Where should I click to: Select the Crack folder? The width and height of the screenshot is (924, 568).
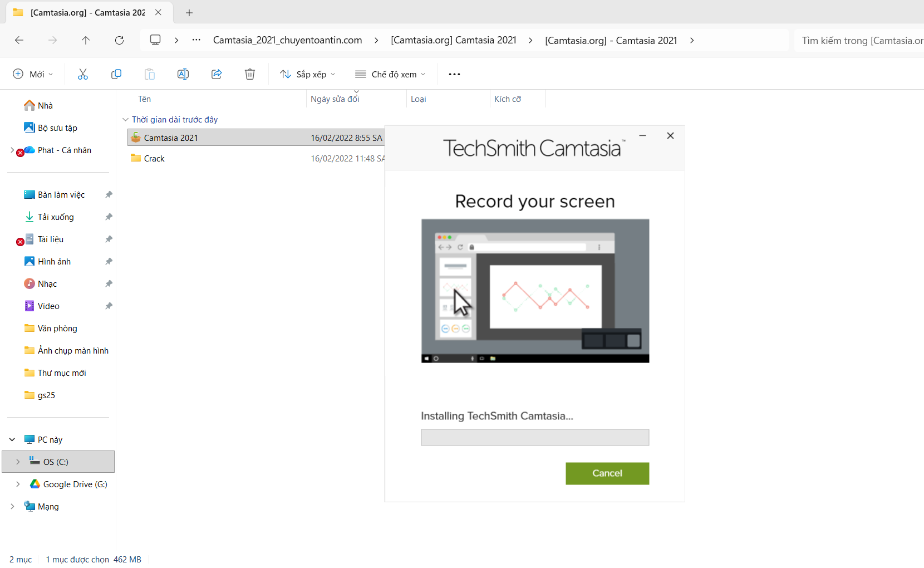click(x=154, y=159)
